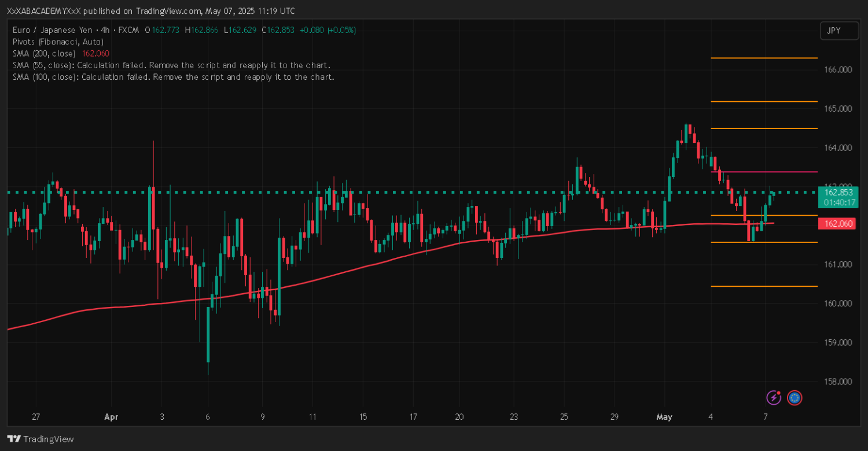The image size is (868, 451).
Task: Click the TradingView logo at bottom left
Action: [x=41, y=439]
